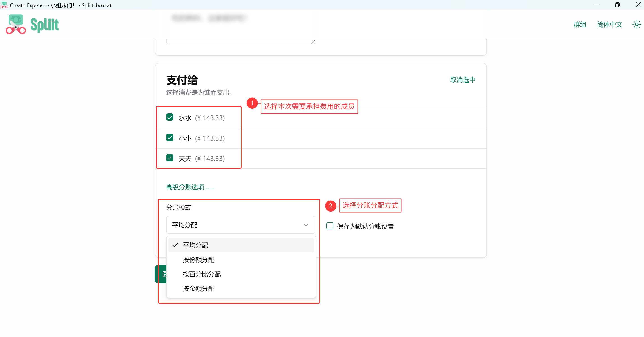Uncheck the 小小 participant checkbox

coord(170,138)
